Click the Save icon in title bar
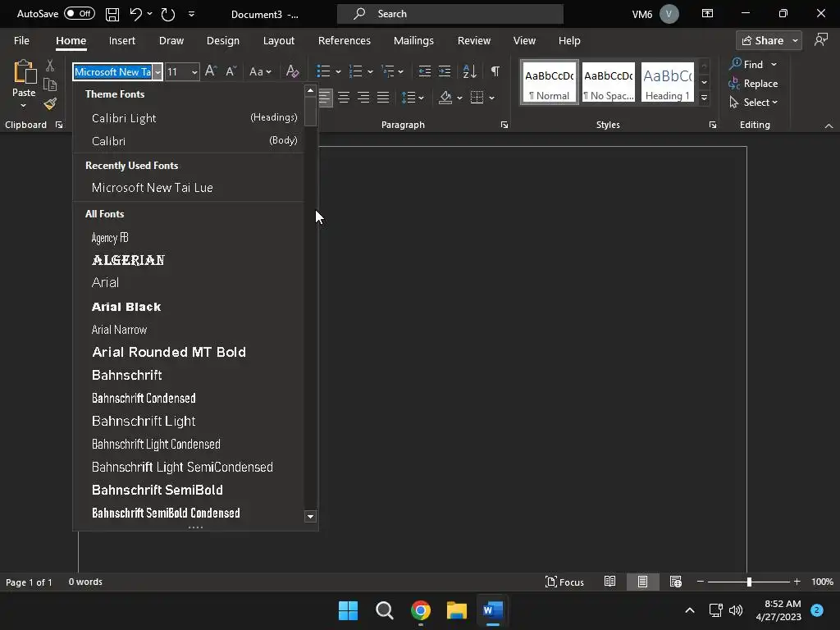This screenshot has width=840, height=630. (x=112, y=15)
